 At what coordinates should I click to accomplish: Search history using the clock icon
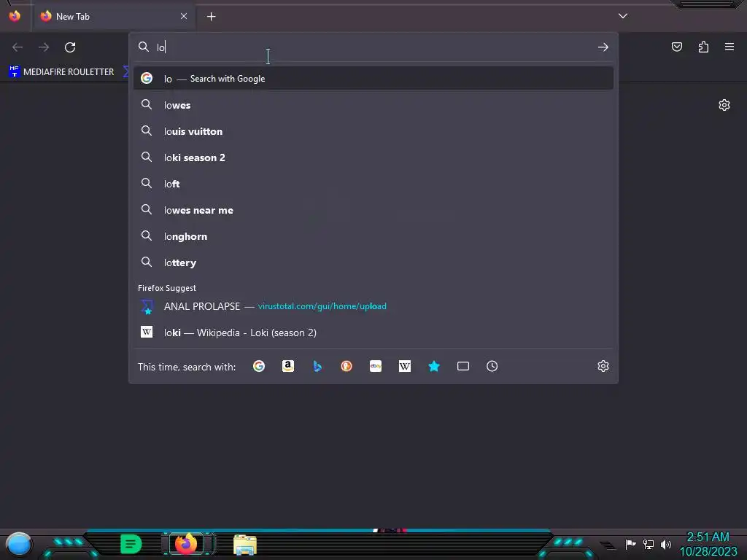pos(492,366)
